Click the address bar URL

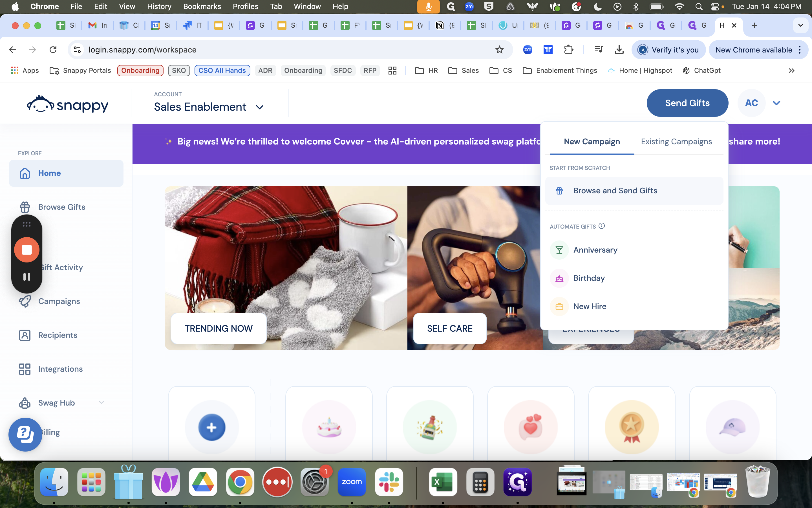click(142, 50)
